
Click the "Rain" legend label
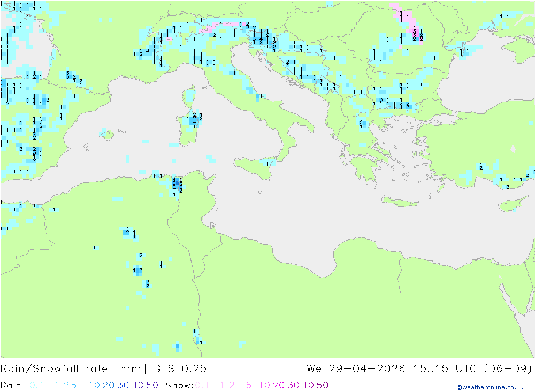click(11, 385)
